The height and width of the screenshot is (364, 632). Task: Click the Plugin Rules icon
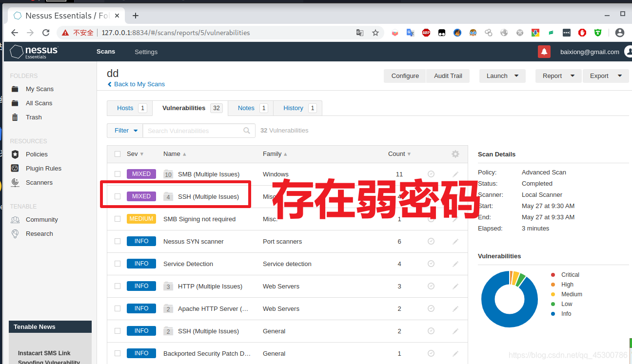tap(15, 169)
